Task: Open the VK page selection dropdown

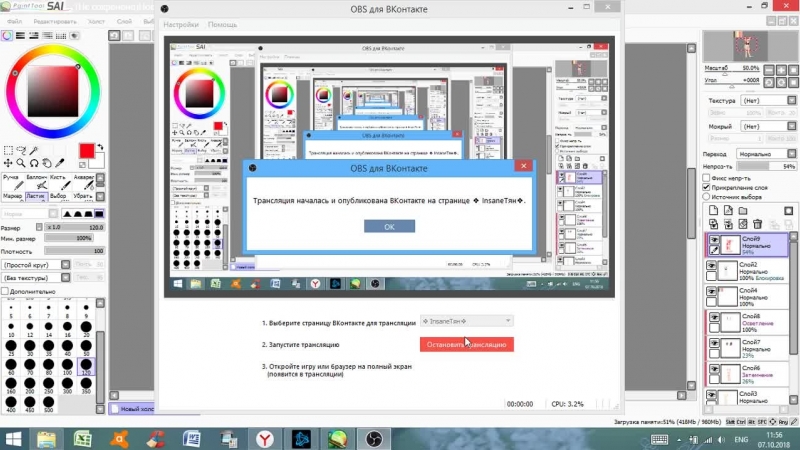Action: click(x=466, y=321)
